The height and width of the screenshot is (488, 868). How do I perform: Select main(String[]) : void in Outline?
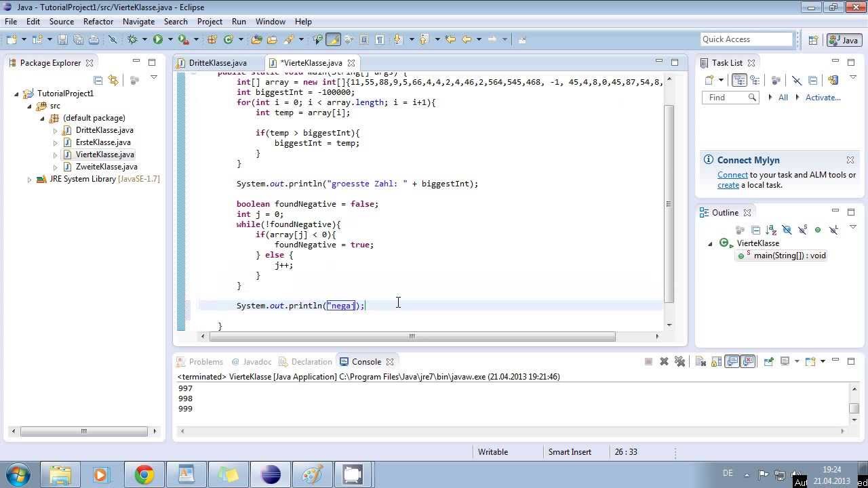click(x=781, y=256)
